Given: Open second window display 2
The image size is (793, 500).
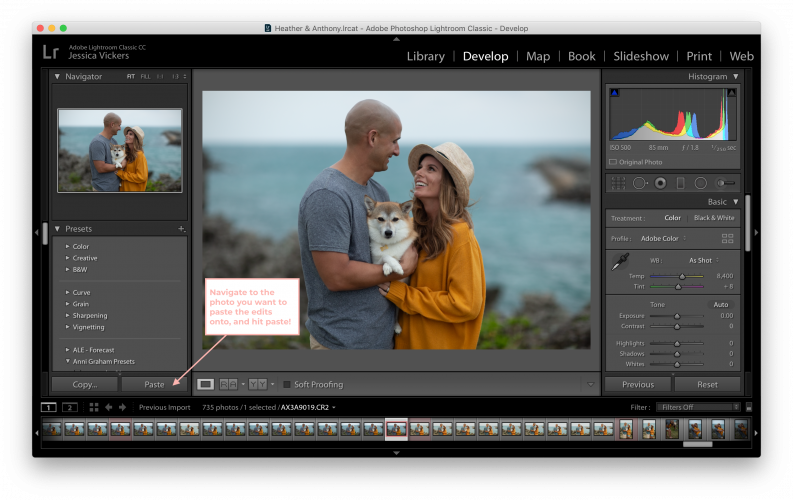Looking at the screenshot, I should click(70, 407).
